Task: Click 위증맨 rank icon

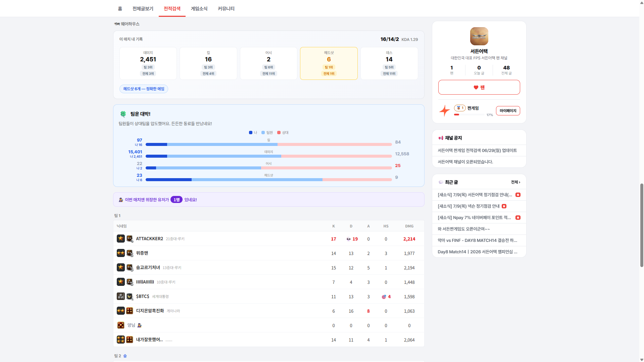Action: [121, 253]
